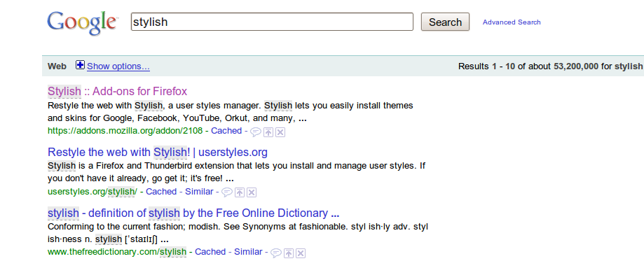Click the comment icon for userstyles.org result
Viewport: 644px width, 261px height.
(x=227, y=192)
